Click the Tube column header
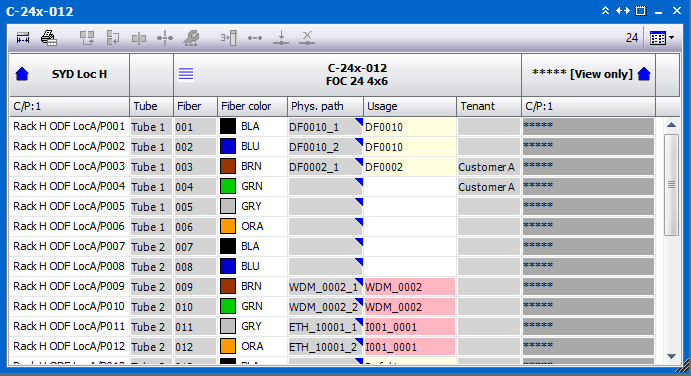691x376 pixels. coord(152,106)
